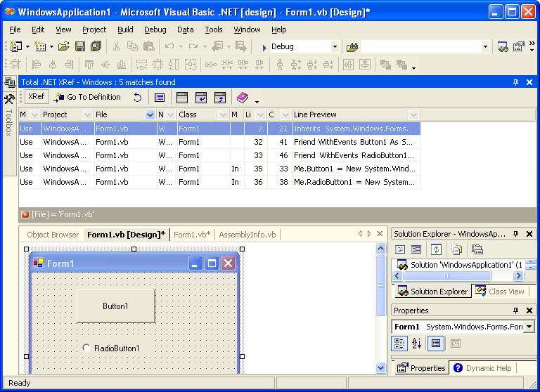Click the Send to Back layout icon
Screen dimensions: 540x392
click(401, 65)
